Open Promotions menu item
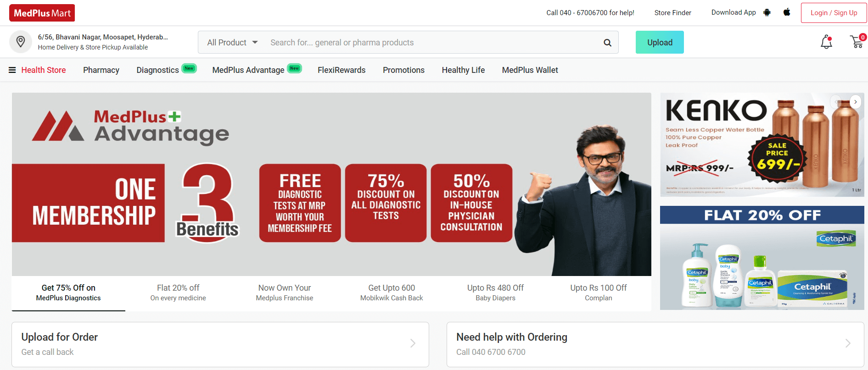 403,70
